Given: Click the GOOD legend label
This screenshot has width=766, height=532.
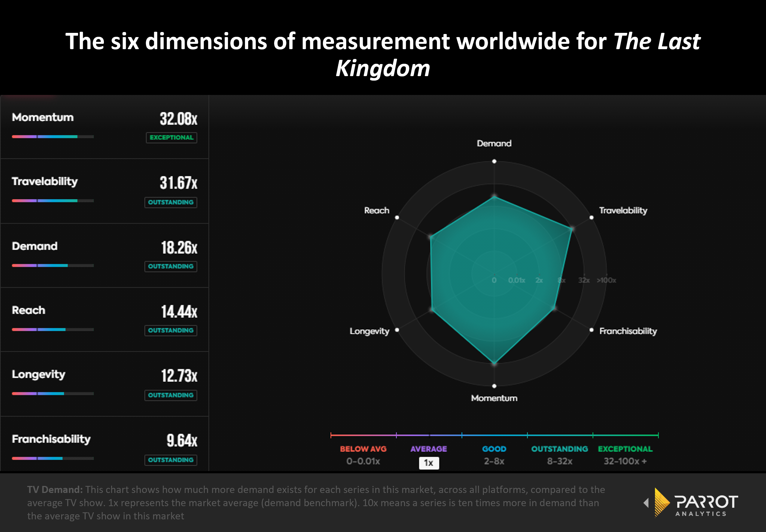Looking at the screenshot, I should (494, 449).
